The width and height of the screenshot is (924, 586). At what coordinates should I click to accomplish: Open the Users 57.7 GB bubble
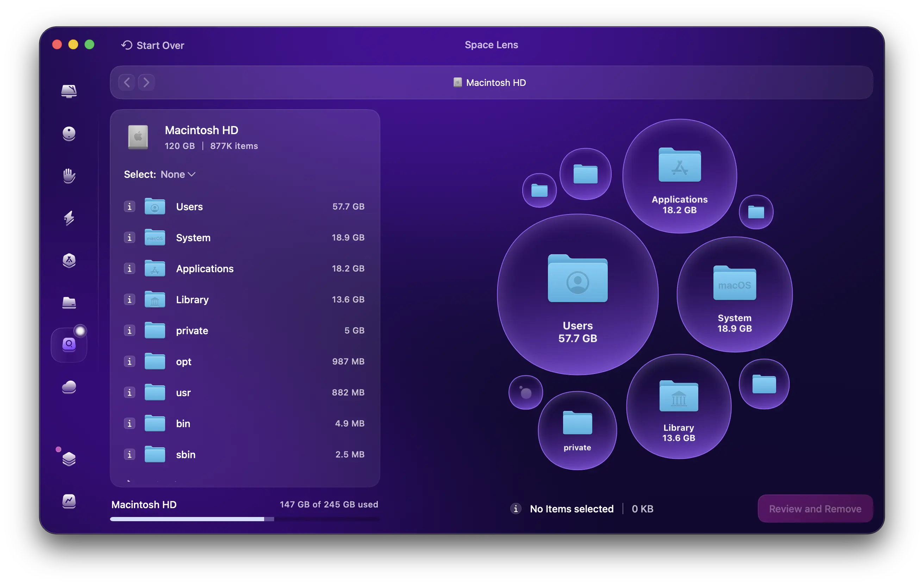click(x=578, y=295)
